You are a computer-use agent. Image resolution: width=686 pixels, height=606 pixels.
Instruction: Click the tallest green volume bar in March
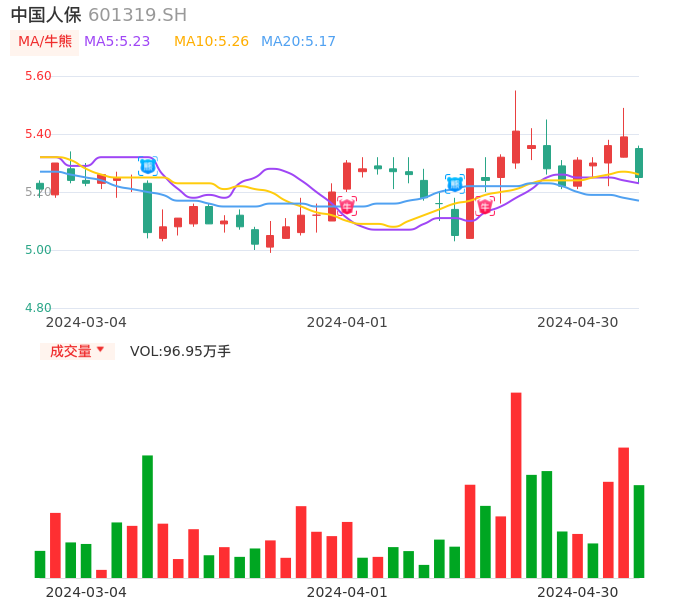pyautogui.click(x=147, y=516)
